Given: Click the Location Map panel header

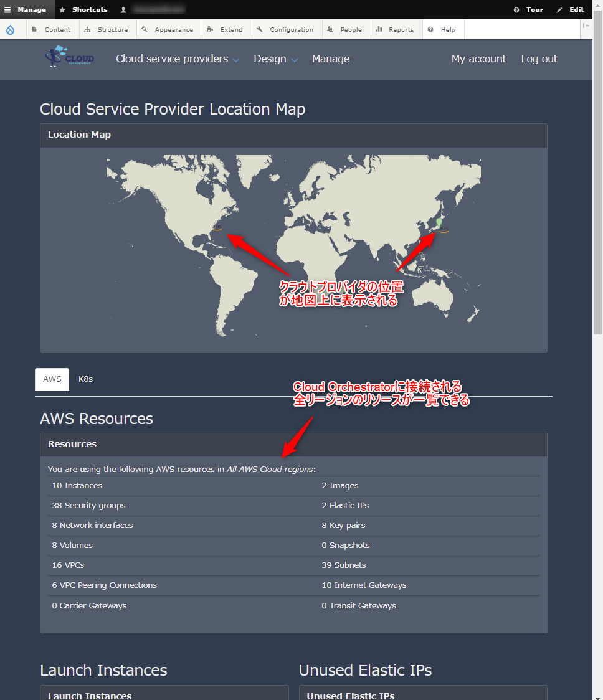Looking at the screenshot, I should click(293, 135).
